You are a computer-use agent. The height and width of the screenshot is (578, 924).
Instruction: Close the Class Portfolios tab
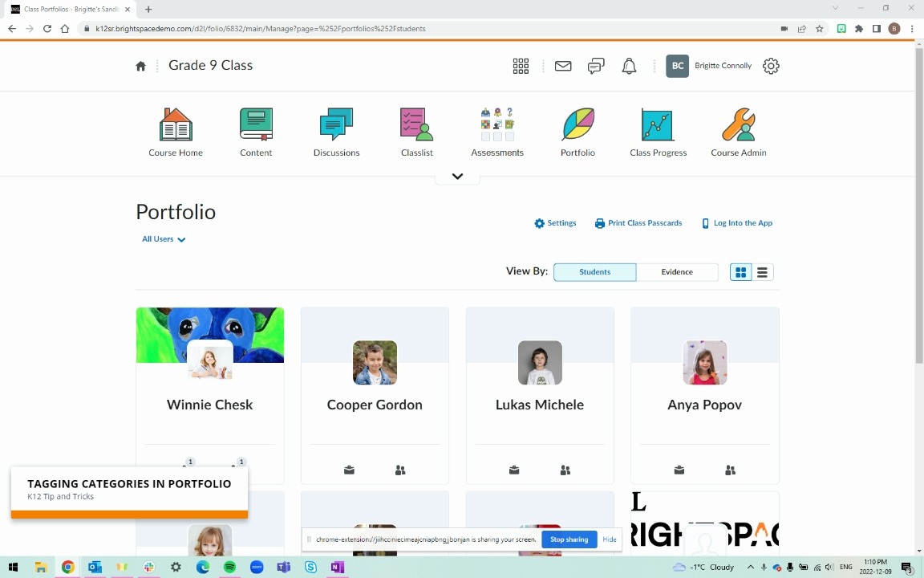pos(128,10)
